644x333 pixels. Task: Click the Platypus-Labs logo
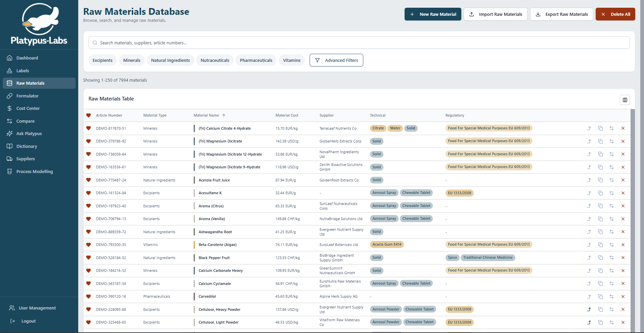point(39,24)
